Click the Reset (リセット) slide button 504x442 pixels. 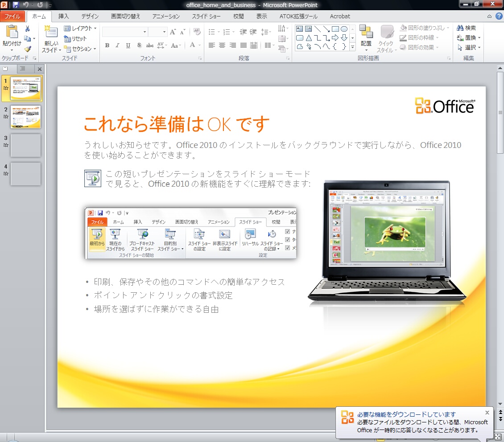(x=75, y=39)
